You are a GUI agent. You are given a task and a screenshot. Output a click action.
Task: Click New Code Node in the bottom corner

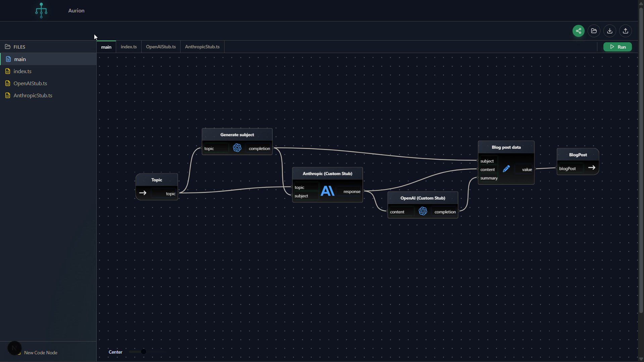[x=41, y=353]
